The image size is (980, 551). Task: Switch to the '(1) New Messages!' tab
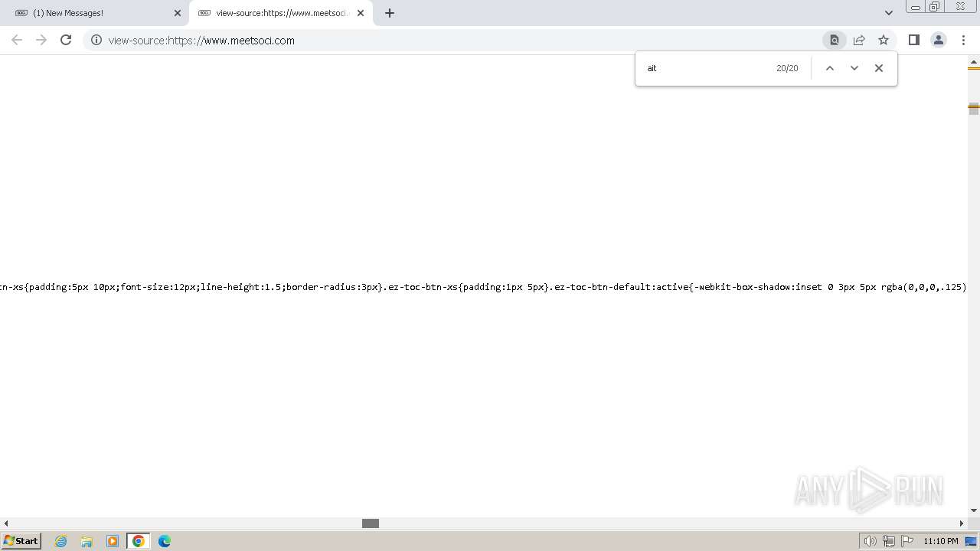click(95, 13)
